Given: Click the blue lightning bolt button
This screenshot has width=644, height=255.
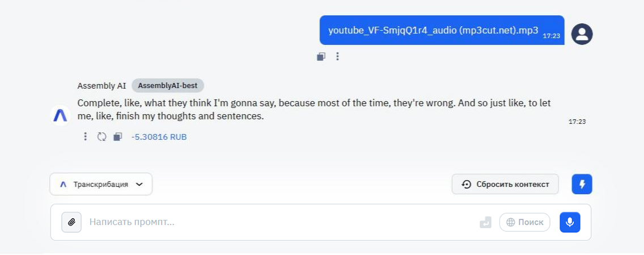Looking at the screenshot, I should (x=582, y=184).
